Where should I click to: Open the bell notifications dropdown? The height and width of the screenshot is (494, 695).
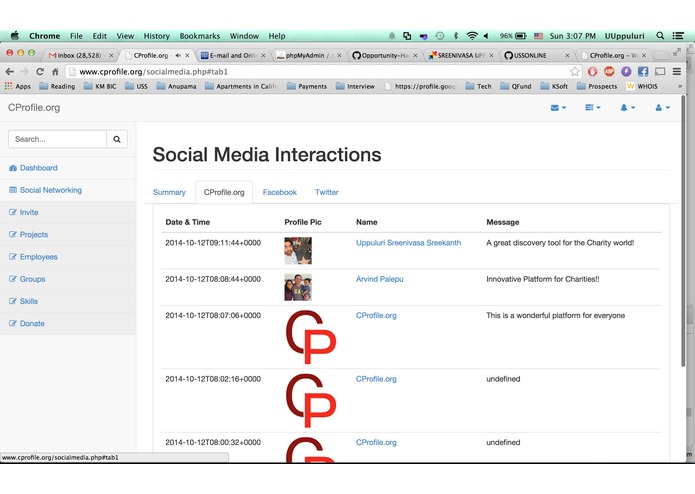click(x=627, y=108)
